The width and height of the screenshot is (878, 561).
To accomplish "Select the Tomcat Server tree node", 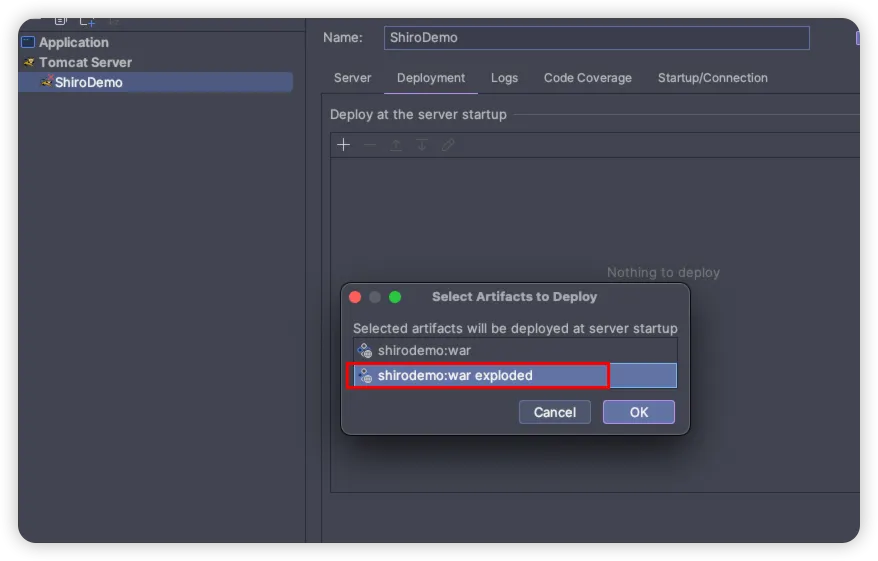I will pyautogui.click(x=85, y=62).
